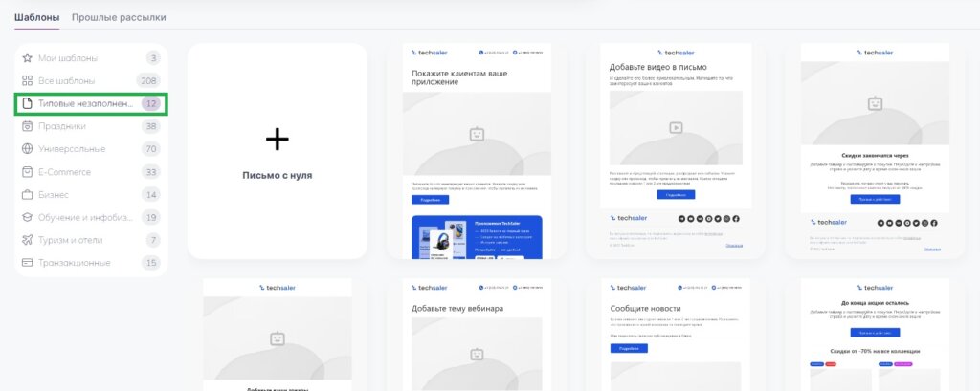Click the count badge 70 for Универсальные

point(150,148)
